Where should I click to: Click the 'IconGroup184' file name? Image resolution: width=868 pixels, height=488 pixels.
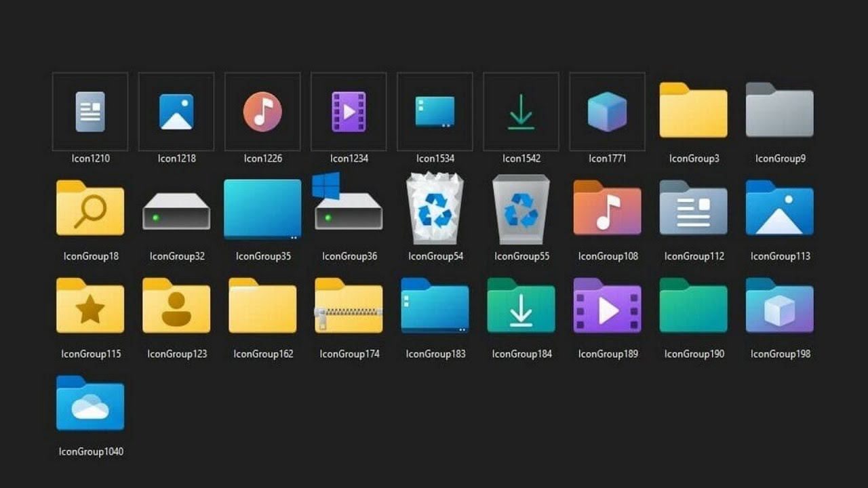pyautogui.click(x=521, y=354)
